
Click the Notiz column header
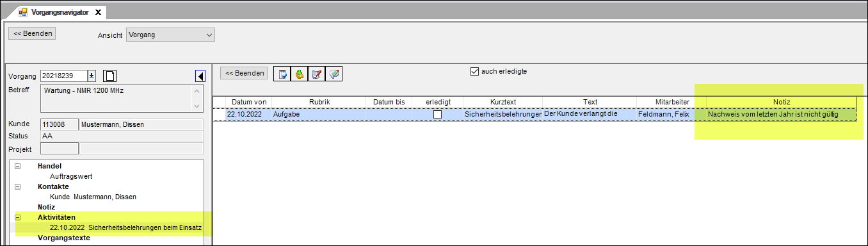[x=781, y=102]
